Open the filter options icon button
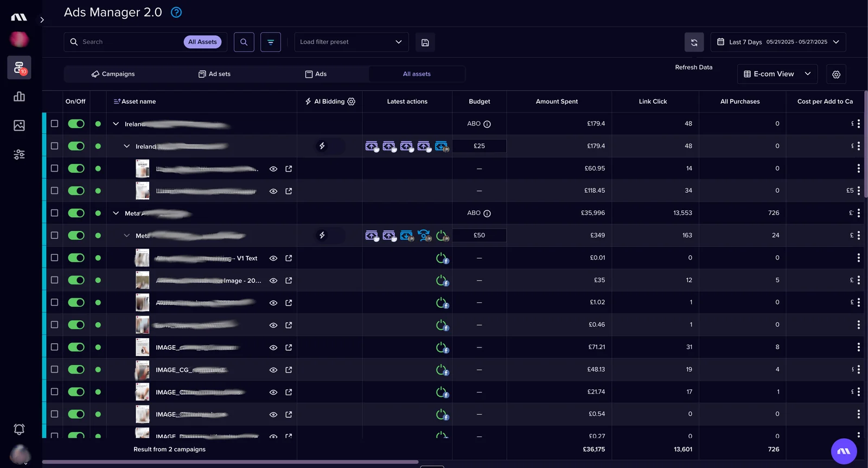 [x=271, y=42]
